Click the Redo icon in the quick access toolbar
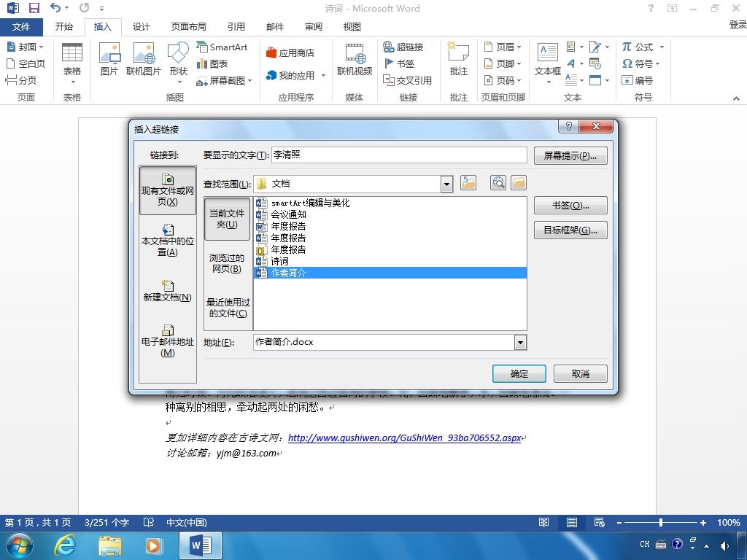The image size is (747, 560). [85, 8]
